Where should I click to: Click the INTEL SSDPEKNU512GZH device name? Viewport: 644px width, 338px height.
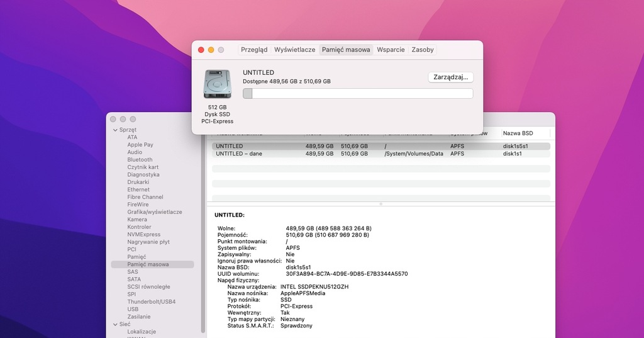(x=314, y=287)
